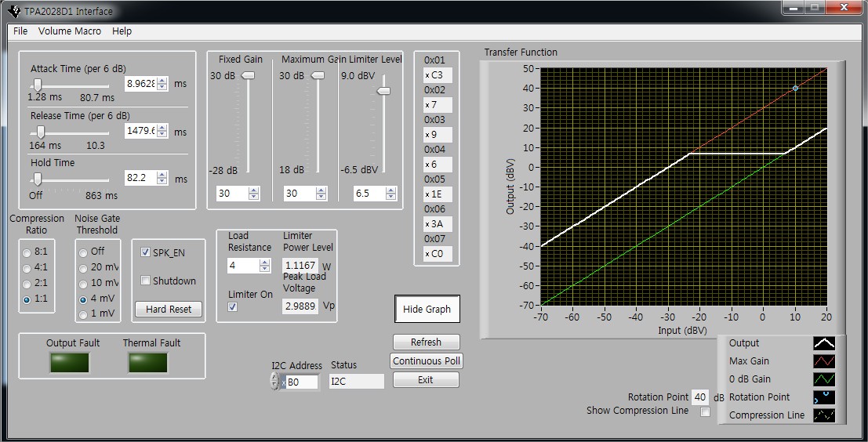Click the TPA2028D1 title bar app icon

(14, 11)
